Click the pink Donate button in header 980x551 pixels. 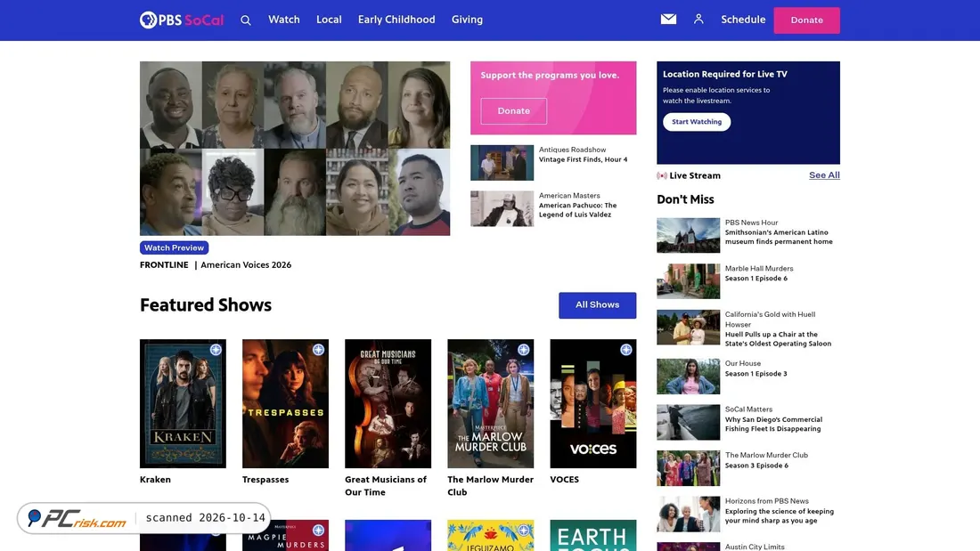(807, 20)
